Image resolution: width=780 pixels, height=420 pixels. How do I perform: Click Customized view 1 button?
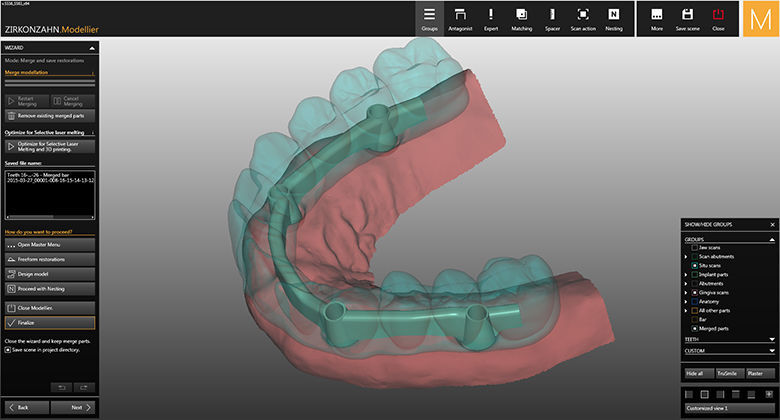click(x=730, y=408)
